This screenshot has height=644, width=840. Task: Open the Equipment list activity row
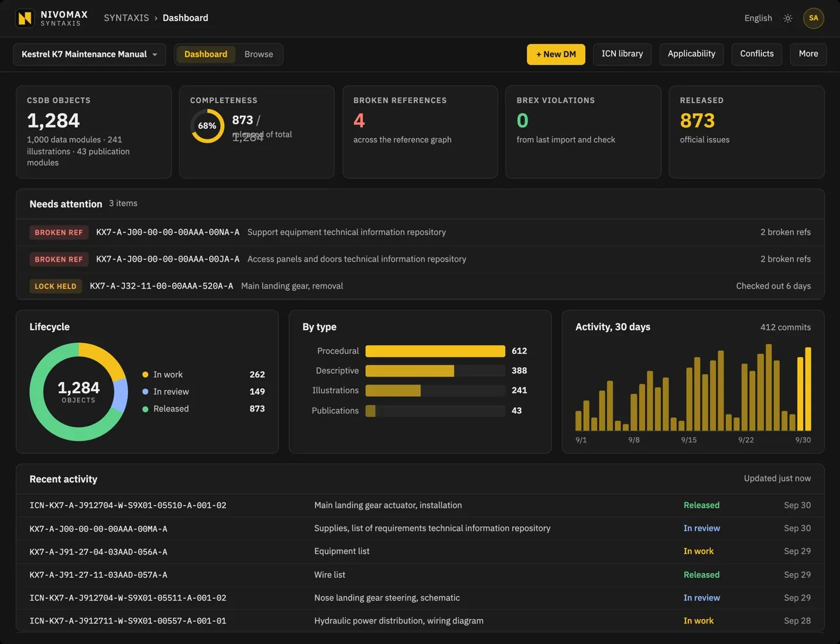420,551
